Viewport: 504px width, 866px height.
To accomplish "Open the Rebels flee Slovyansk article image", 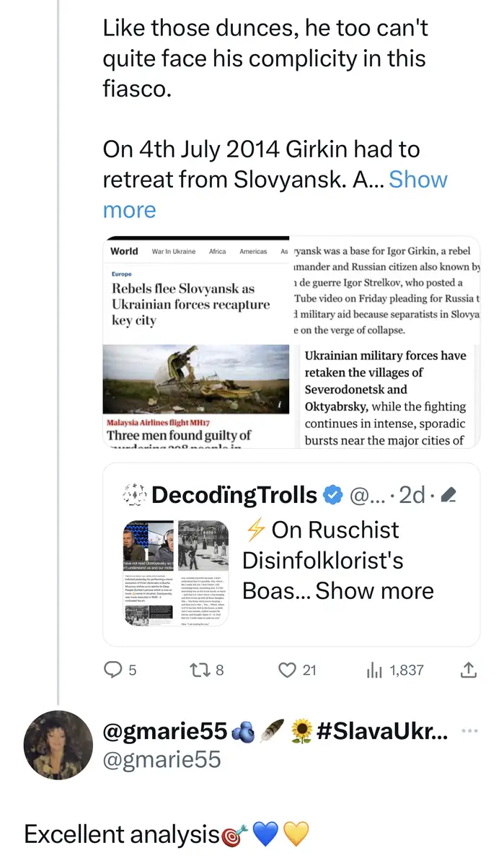I will point(196,289).
